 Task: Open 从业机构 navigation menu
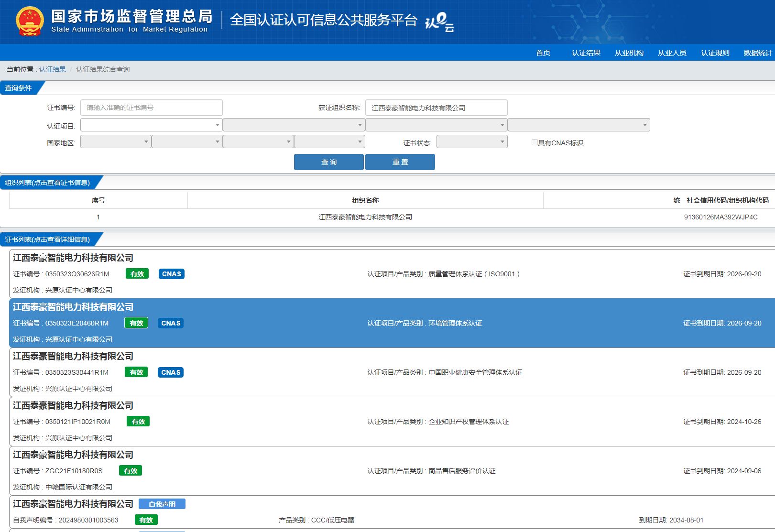[x=629, y=53]
